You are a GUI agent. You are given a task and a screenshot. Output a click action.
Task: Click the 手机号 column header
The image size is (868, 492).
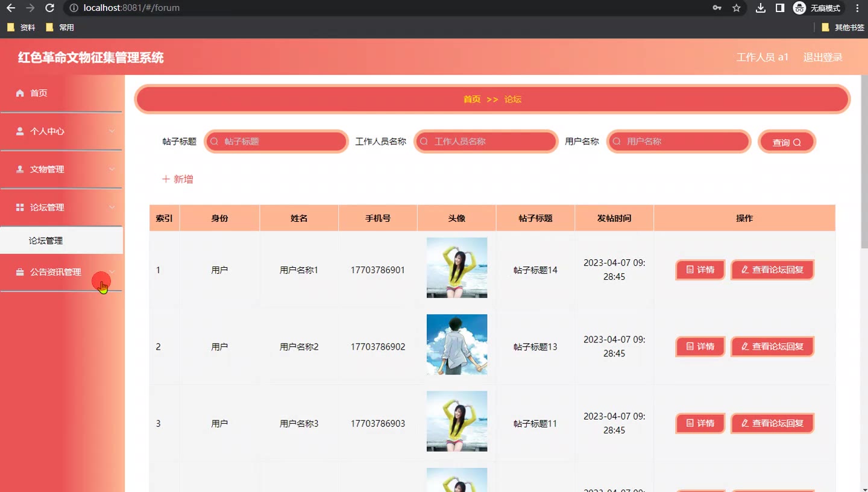pos(378,218)
